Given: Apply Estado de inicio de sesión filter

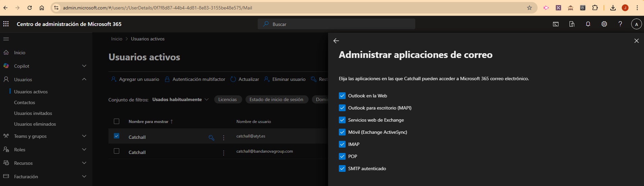Looking at the screenshot, I should tap(277, 99).
